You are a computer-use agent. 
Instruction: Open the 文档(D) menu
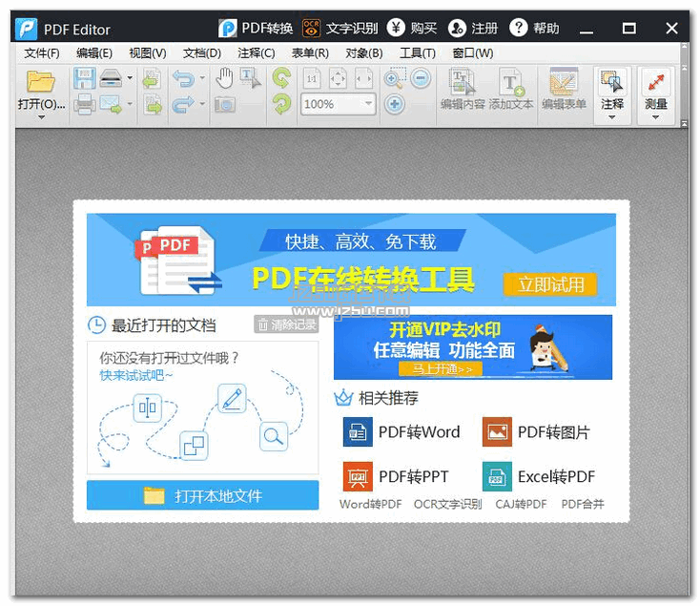(x=202, y=53)
